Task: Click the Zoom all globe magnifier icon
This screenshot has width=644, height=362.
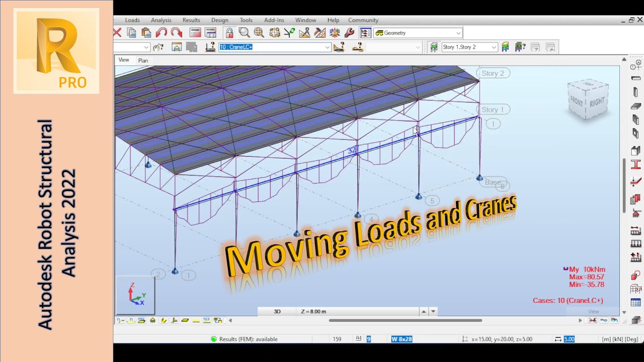Action: pyautogui.click(x=259, y=33)
